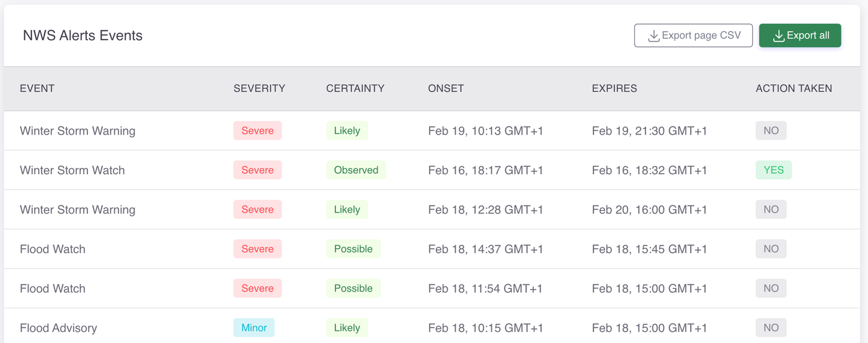Viewport: 868px width, 343px height.
Task: Click the SEVERITY column header
Action: 259,88
